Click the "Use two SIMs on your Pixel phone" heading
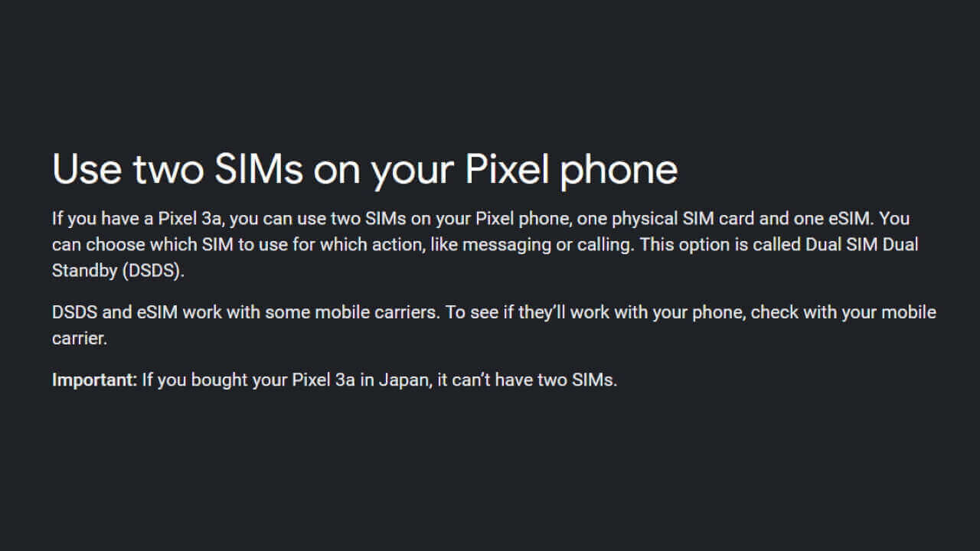 point(364,170)
